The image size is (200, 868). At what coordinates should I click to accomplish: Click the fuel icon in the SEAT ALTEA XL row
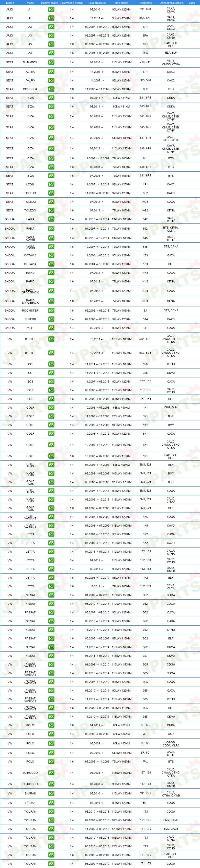tap(51, 80)
